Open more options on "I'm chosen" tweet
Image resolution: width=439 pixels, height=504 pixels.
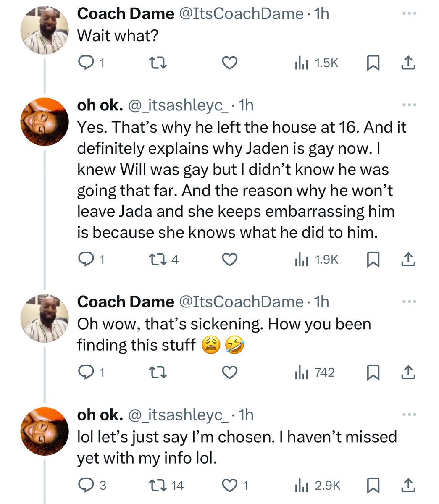[408, 415]
